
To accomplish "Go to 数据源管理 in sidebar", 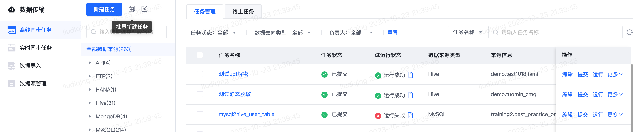I will [x=33, y=84].
